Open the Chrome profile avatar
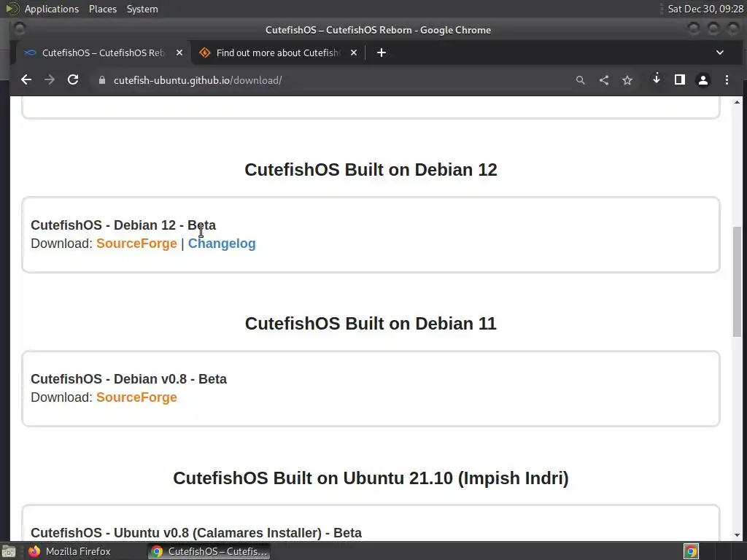The height and width of the screenshot is (560, 747). click(x=703, y=80)
